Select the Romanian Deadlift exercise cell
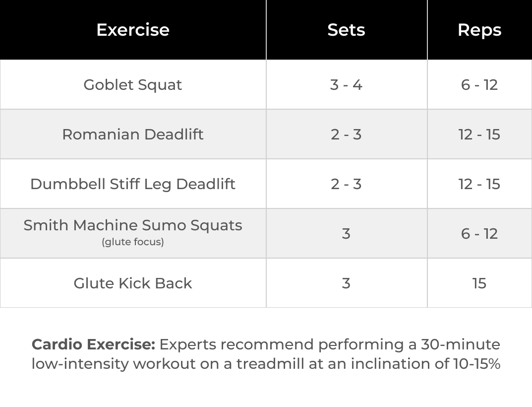The image size is (532, 407). pos(133,135)
